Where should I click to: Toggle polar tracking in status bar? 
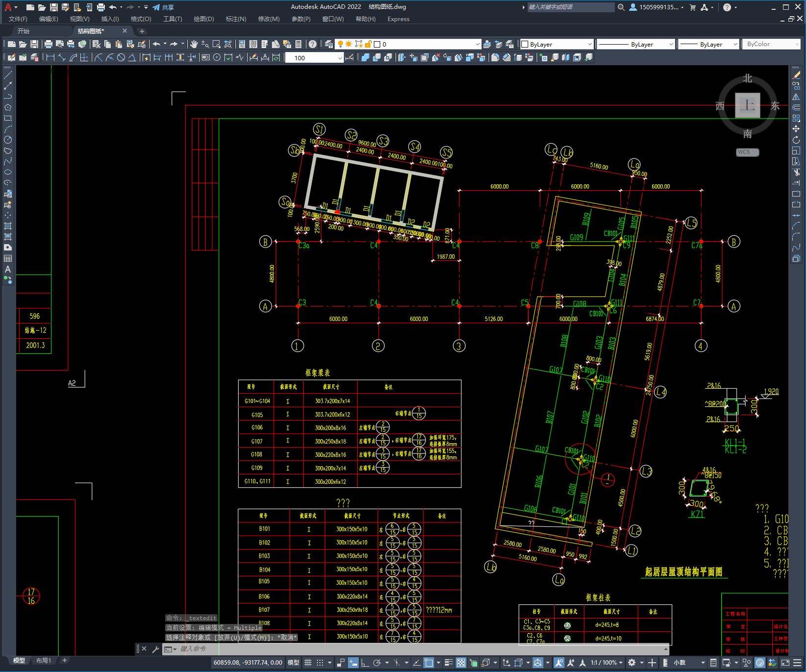click(377, 663)
